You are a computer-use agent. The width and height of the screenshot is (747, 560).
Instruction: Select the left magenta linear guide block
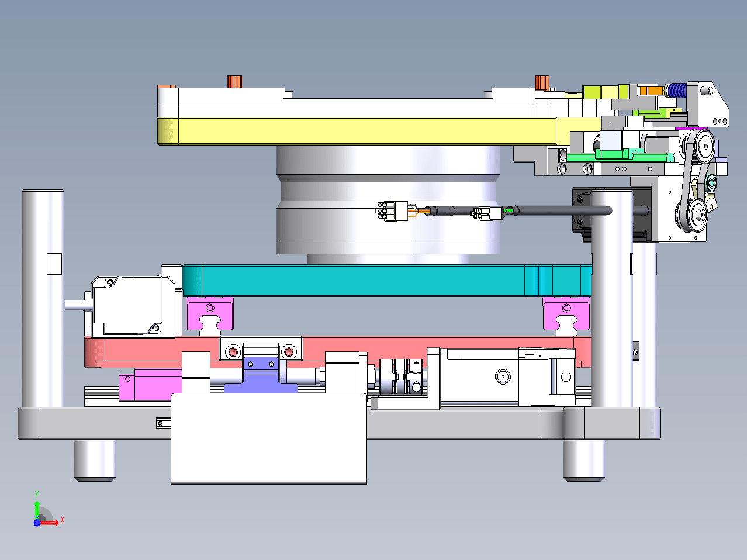tap(209, 313)
